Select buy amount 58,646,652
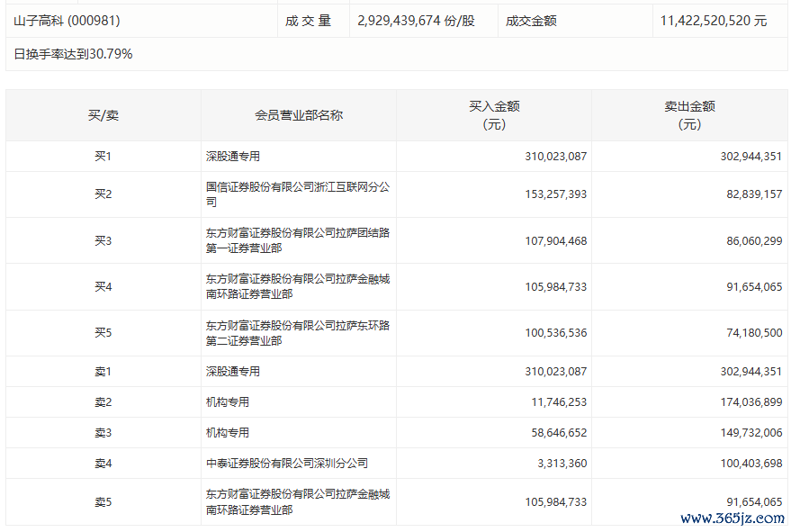This screenshot has width=791, height=532. pyautogui.click(x=559, y=433)
